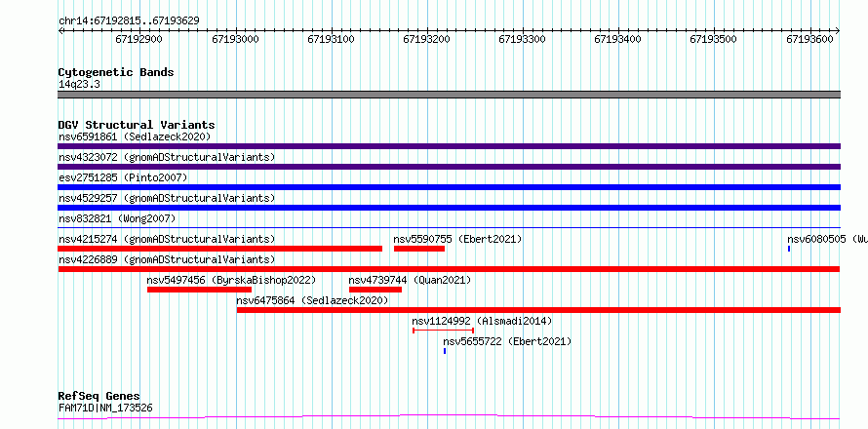Click the gray 14q23.3 cytogenetic band bar
The image size is (868, 429).
449,95
